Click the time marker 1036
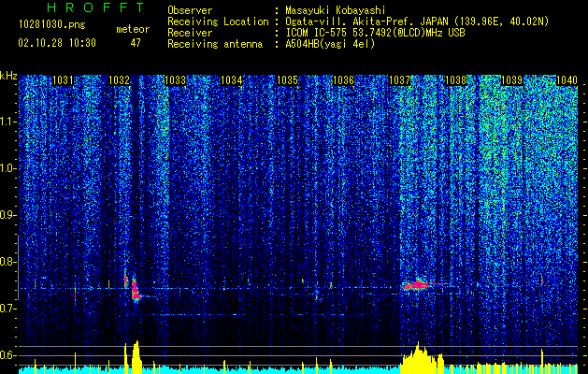 point(343,79)
